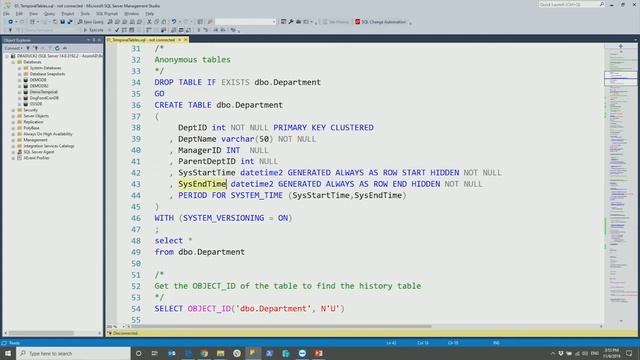Image resolution: width=640 pixels, height=360 pixels.
Task: Close the TemporalTables.sql tab
Action: [185, 40]
